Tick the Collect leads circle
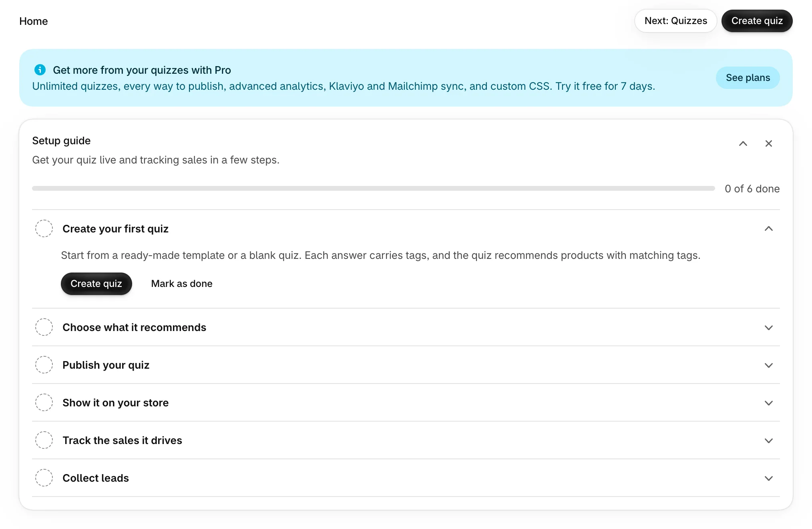 (x=44, y=478)
